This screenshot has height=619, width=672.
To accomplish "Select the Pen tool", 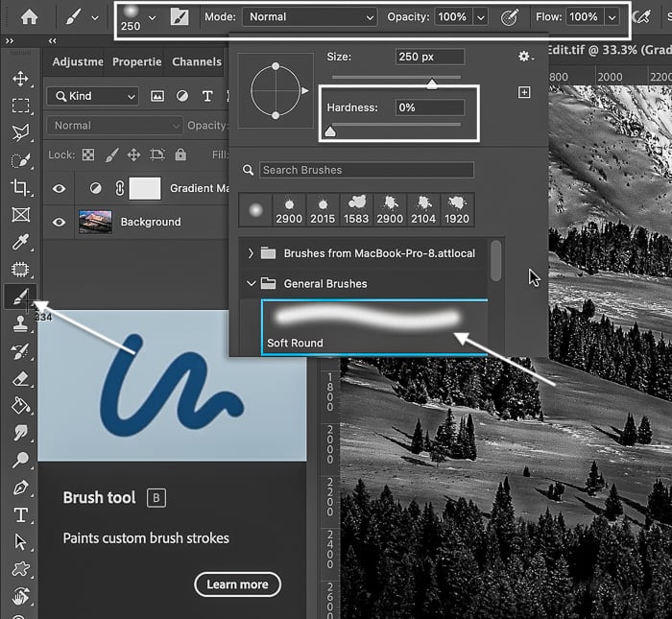I will (x=20, y=488).
